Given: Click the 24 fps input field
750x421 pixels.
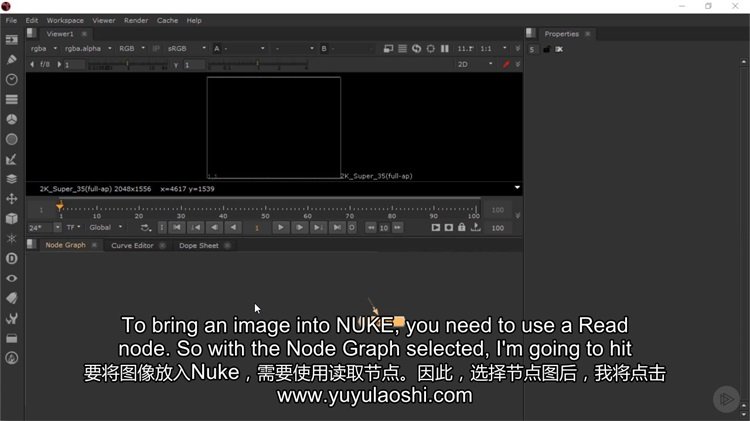Looking at the screenshot, I should click(x=40, y=228).
